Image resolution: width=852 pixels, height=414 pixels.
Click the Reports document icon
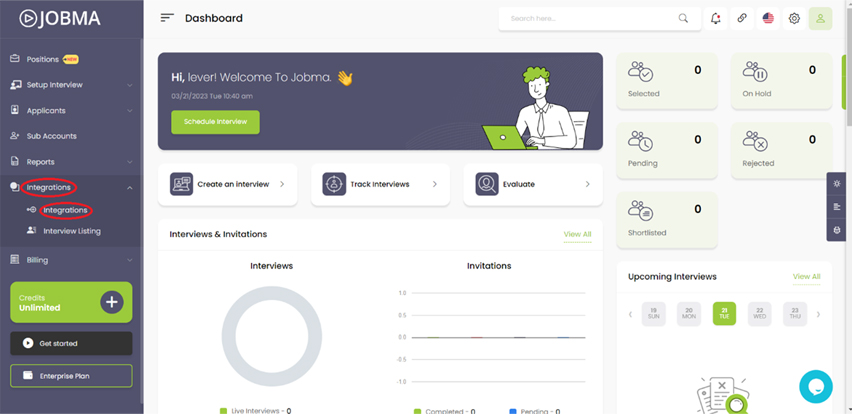[x=15, y=161]
